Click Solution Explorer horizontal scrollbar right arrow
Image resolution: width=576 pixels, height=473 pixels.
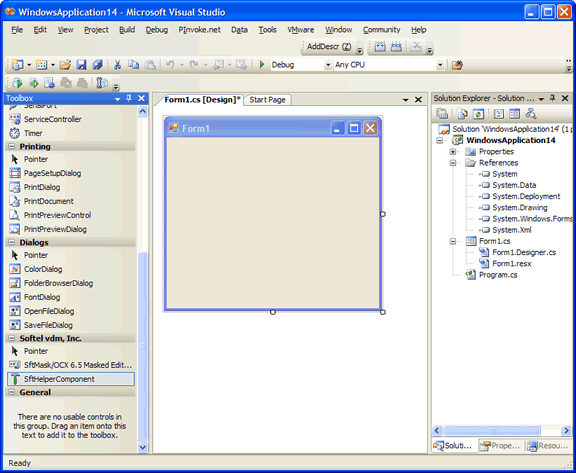[566, 430]
